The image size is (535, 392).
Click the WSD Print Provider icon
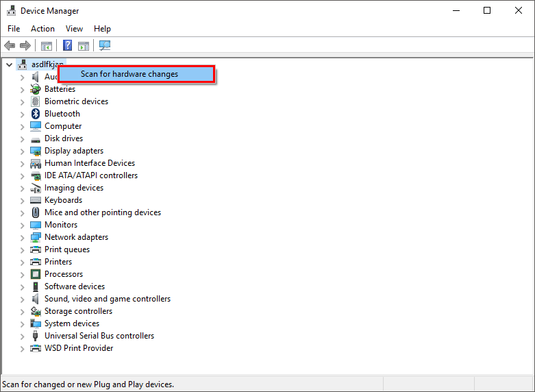point(36,348)
